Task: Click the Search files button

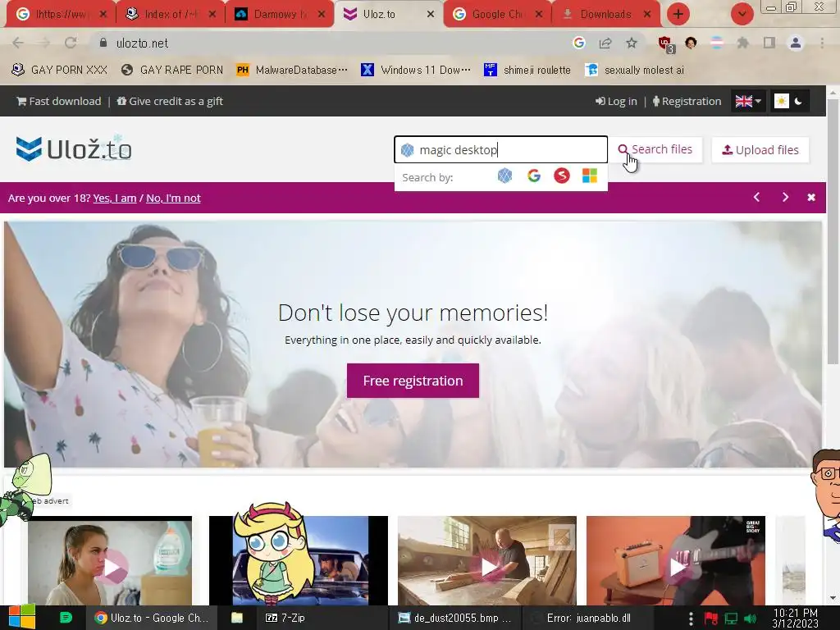Action: (655, 149)
